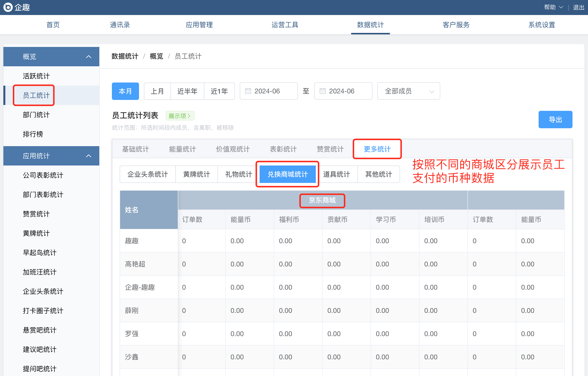
Task: Click the 导出 button
Action: pyautogui.click(x=555, y=119)
